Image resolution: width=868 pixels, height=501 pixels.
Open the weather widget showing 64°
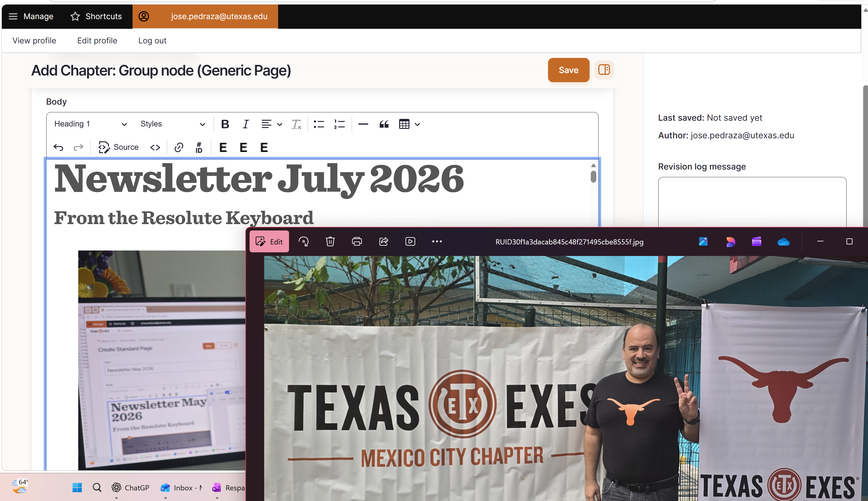coord(19,486)
